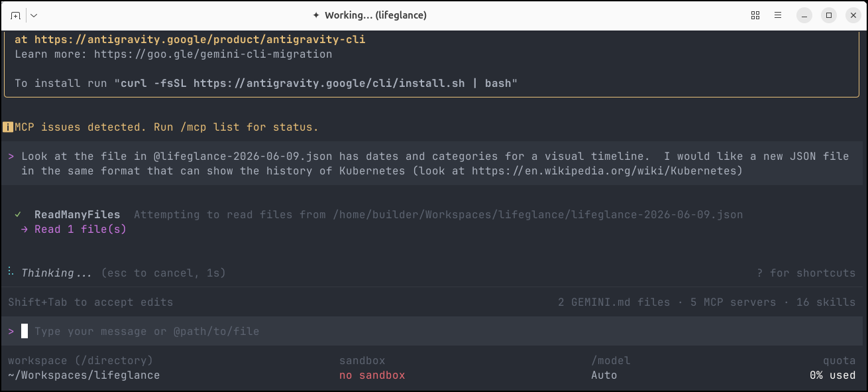Viewport: 868px width, 392px height.
Task: Click the 'Read 1 file(s)' result line
Action: (80, 229)
